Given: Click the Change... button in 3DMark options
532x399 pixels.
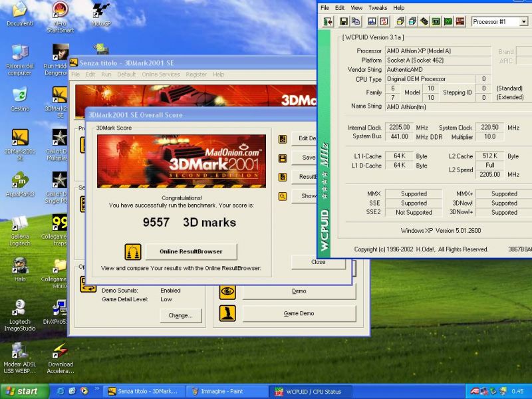Looking at the screenshot, I should pyautogui.click(x=180, y=315).
